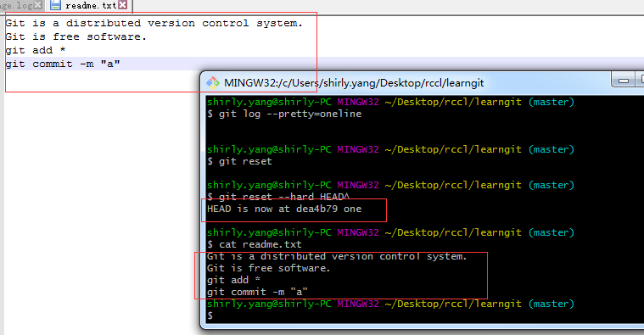This screenshot has width=644, height=335.
Task: Close the readme.txt tab with its red X
Action: point(122,5)
